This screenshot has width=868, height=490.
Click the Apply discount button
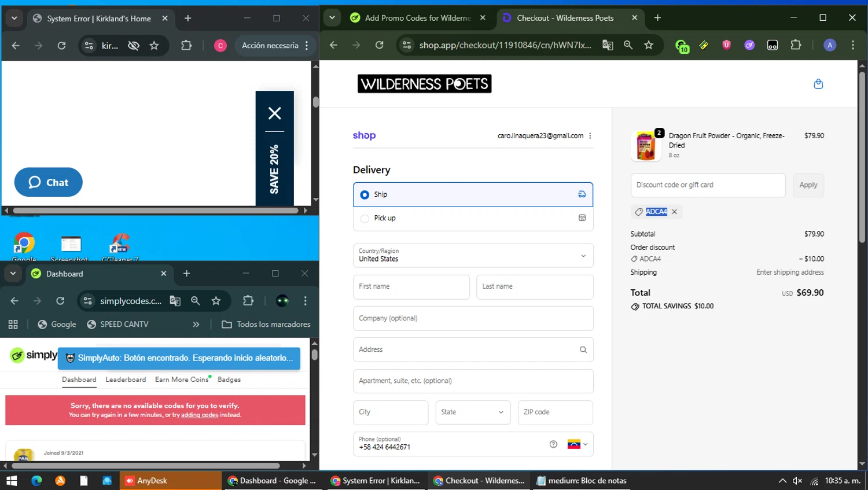808,185
